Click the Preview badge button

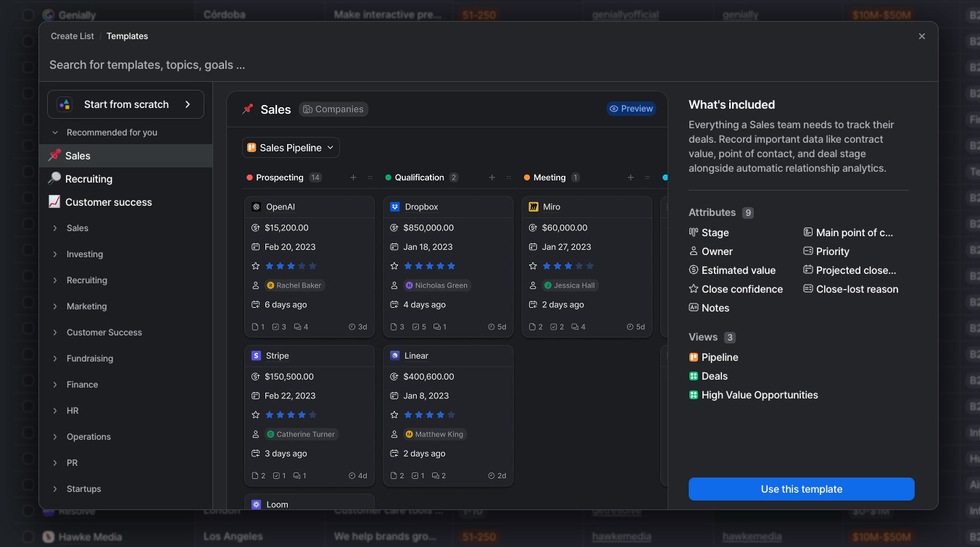click(631, 109)
